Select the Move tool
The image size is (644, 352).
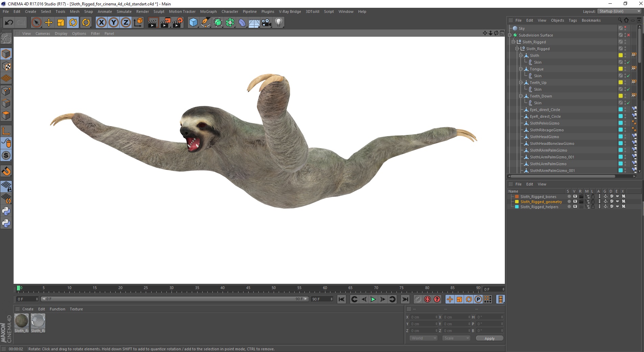click(x=49, y=23)
